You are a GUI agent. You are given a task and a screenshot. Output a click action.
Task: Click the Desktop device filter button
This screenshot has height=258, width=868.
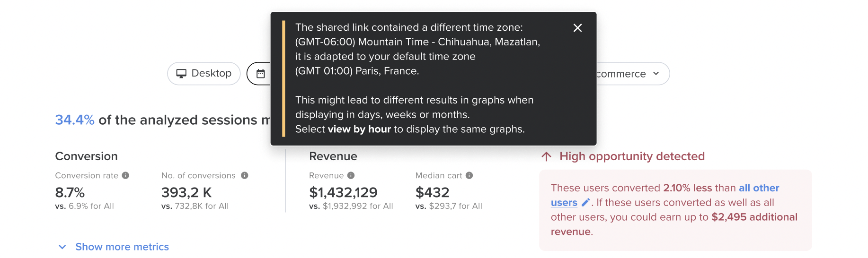204,74
